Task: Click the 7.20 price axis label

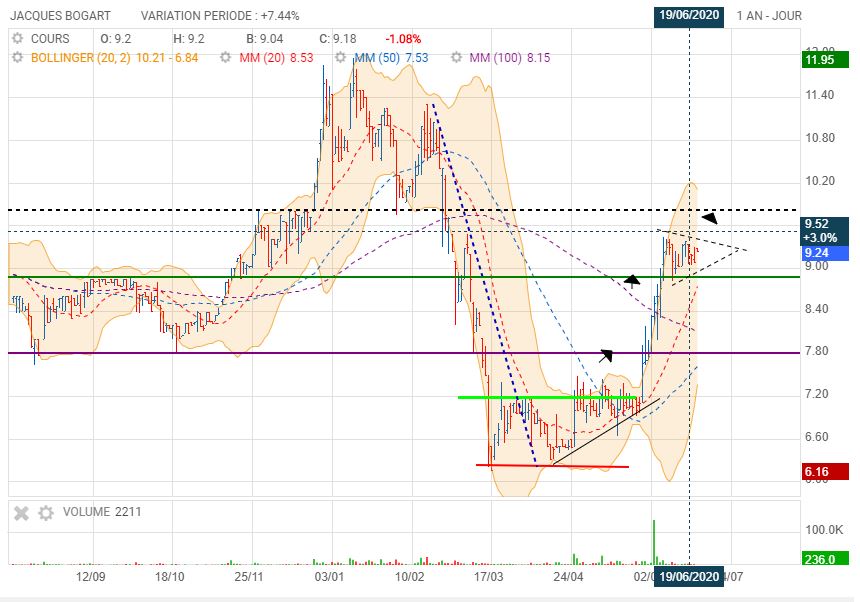Action: point(817,394)
